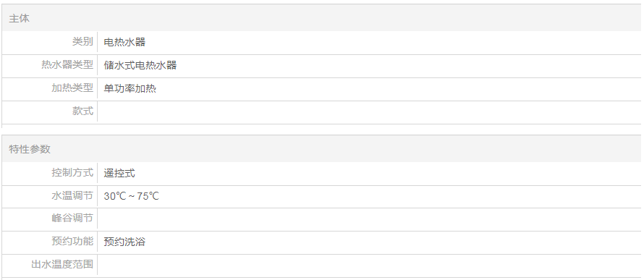Click the 单功率加热 value

point(130,88)
